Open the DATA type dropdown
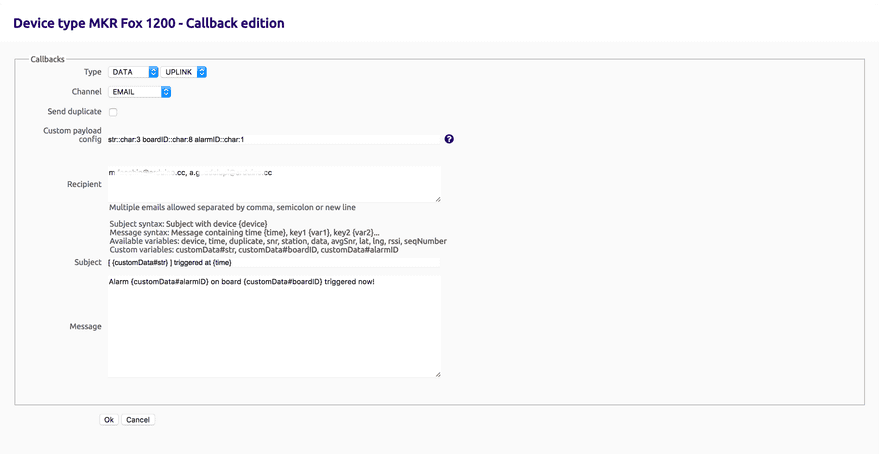The height and width of the screenshot is (454, 890). pyautogui.click(x=133, y=72)
